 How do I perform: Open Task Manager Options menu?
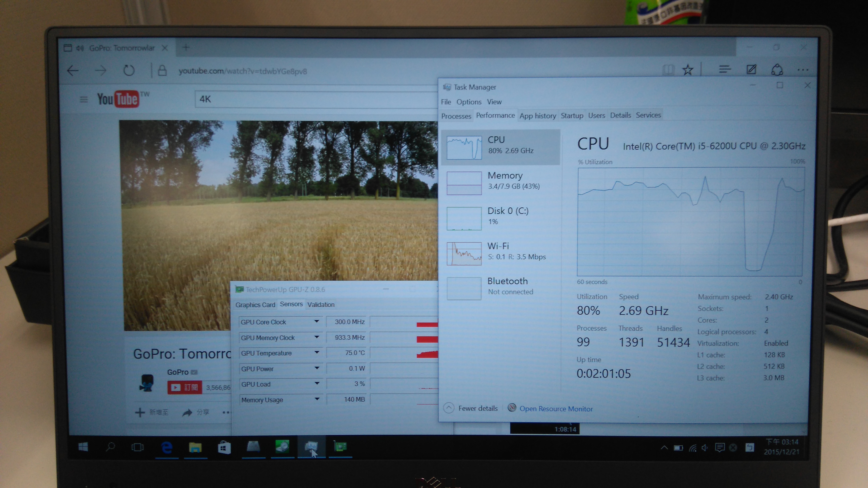coord(469,102)
